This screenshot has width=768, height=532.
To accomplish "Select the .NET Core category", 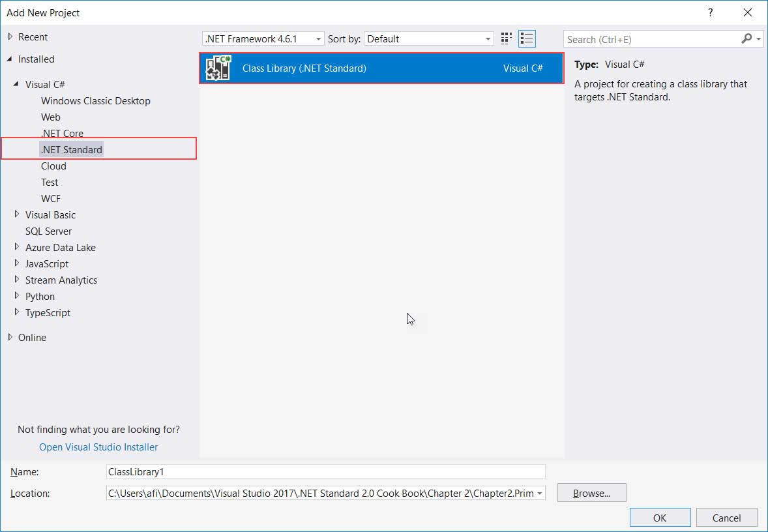I will [62, 133].
